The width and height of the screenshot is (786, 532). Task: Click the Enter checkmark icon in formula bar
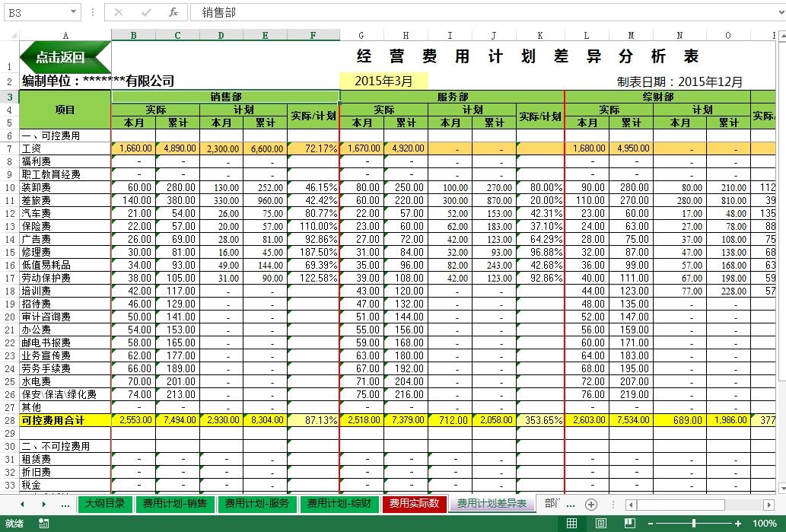click(146, 12)
